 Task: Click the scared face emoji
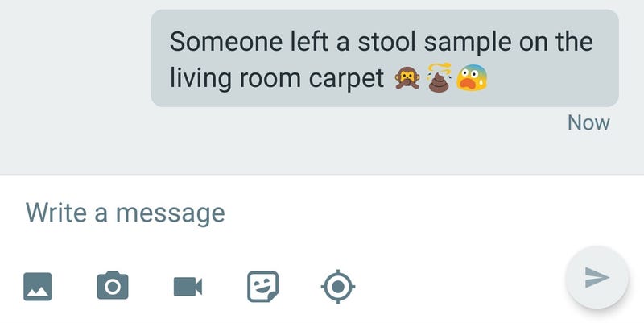472,78
